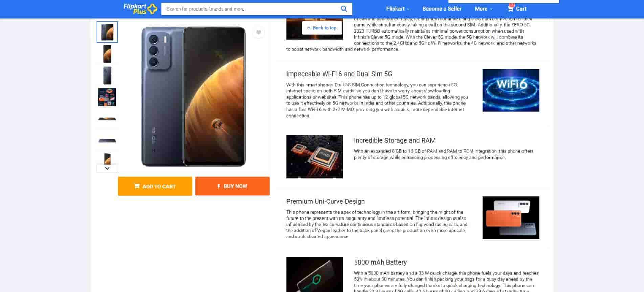
Task: Expand the Flipkart account dropdown
Action: (x=398, y=9)
